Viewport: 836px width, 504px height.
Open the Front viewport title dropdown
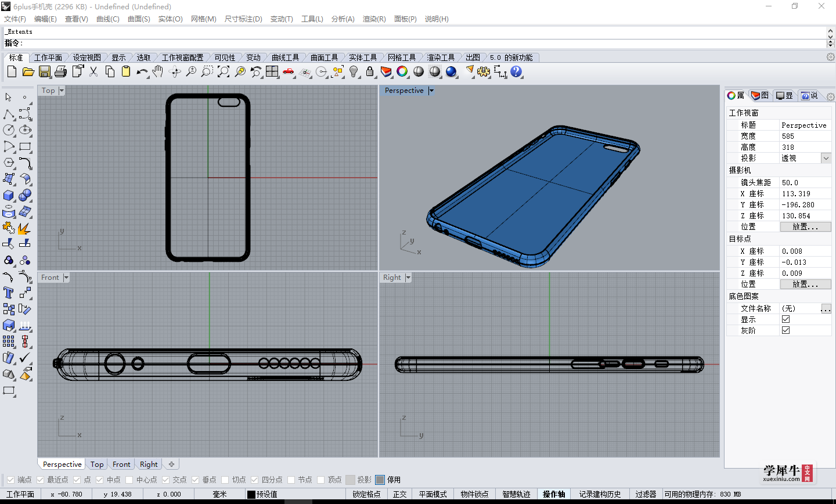66,278
